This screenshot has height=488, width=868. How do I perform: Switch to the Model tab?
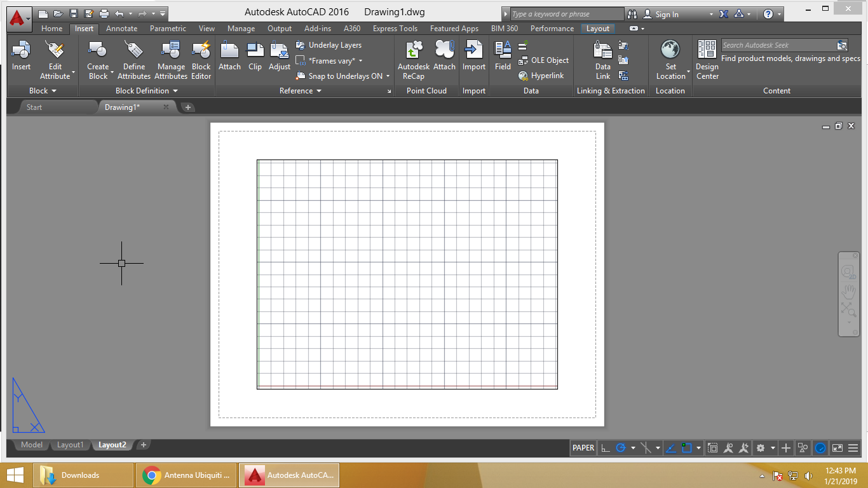pos(32,445)
